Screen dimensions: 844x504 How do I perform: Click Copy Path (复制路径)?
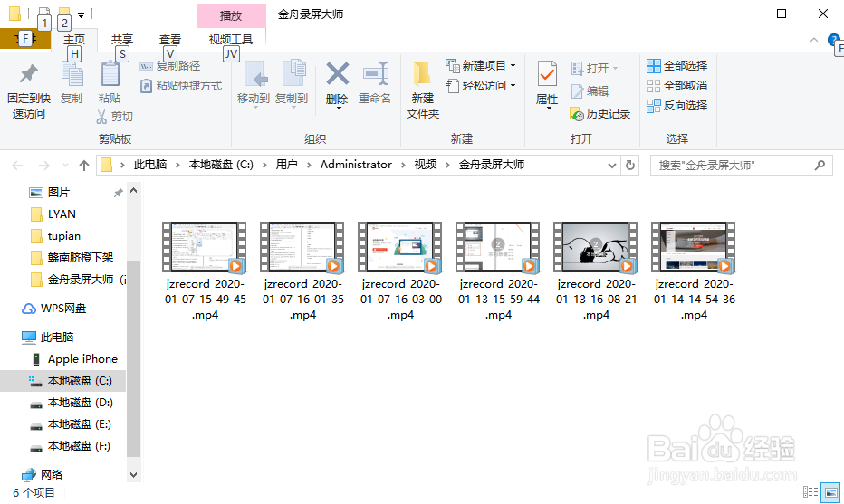click(x=170, y=66)
